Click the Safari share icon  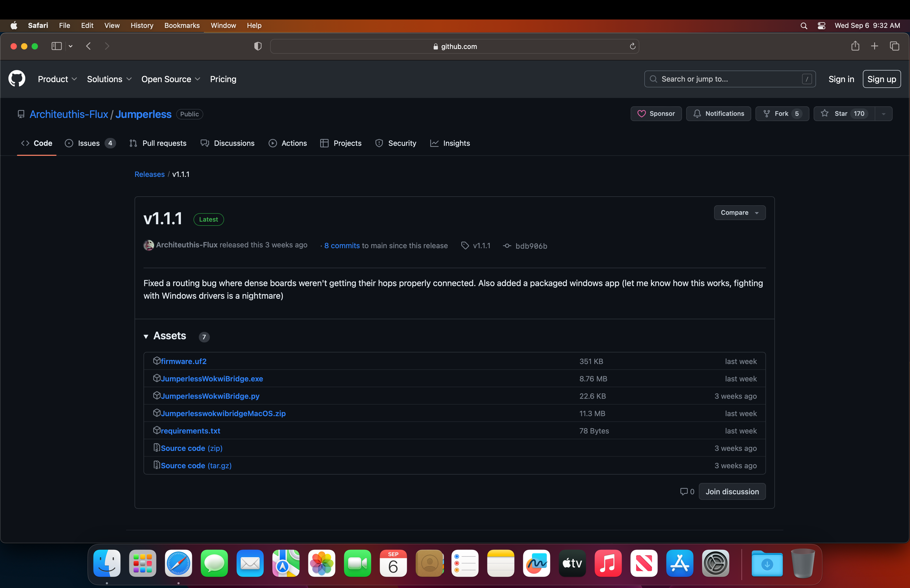coord(855,46)
